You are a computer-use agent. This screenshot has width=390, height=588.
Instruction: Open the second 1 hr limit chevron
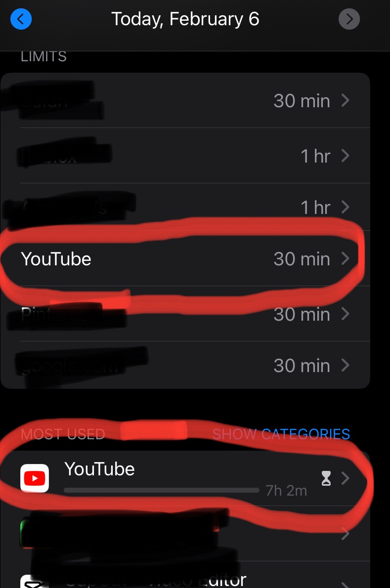click(x=346, y=207)
